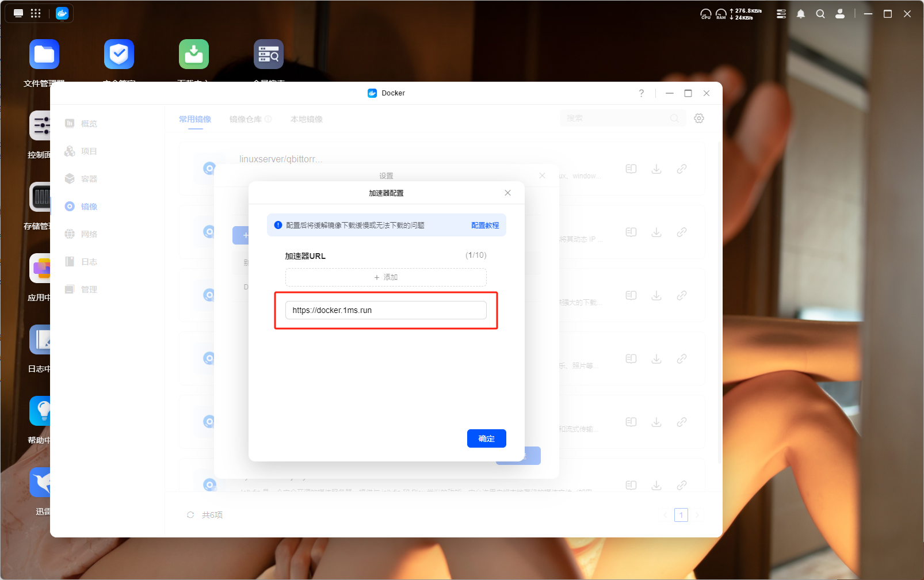
Task: Refresh the list beside 共6项
Action: 190,515
